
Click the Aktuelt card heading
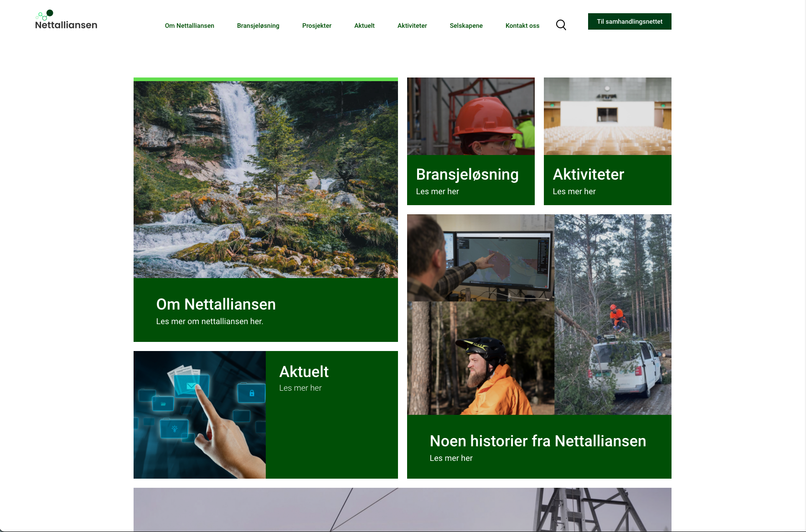pos(304,372)
